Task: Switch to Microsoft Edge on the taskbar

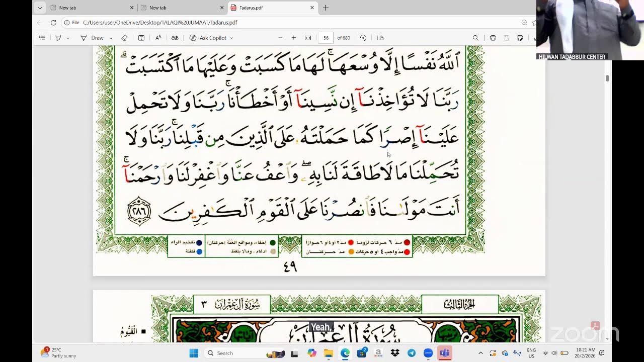Action: (x=345, y=353)
